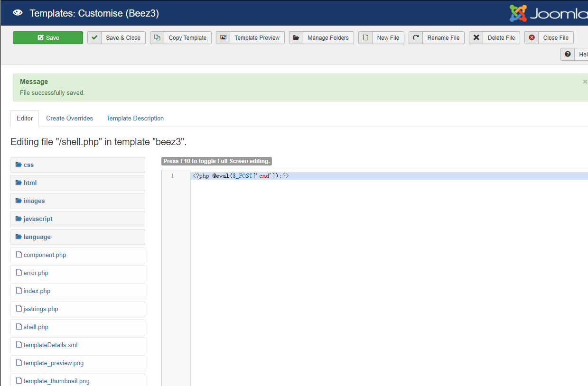Click the red circle icon of Close File
Image resolution: width=588 pixels, height=386 pixels.
532,38
